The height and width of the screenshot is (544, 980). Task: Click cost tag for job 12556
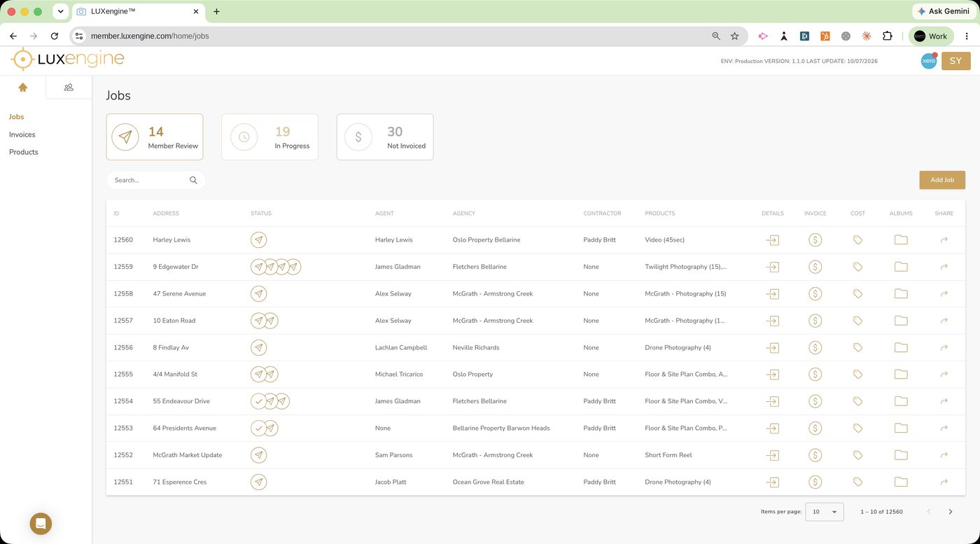coord(857,347)
